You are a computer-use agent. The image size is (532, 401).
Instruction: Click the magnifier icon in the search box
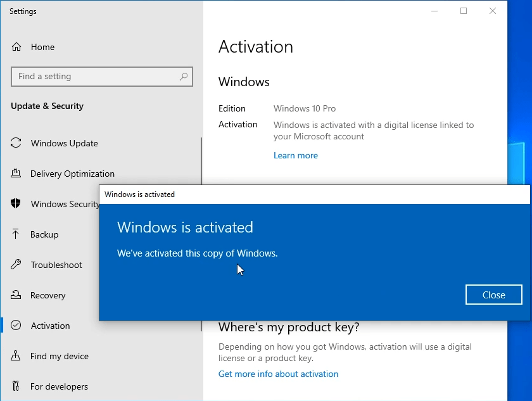pyautogui.click(x=184, y=76)
